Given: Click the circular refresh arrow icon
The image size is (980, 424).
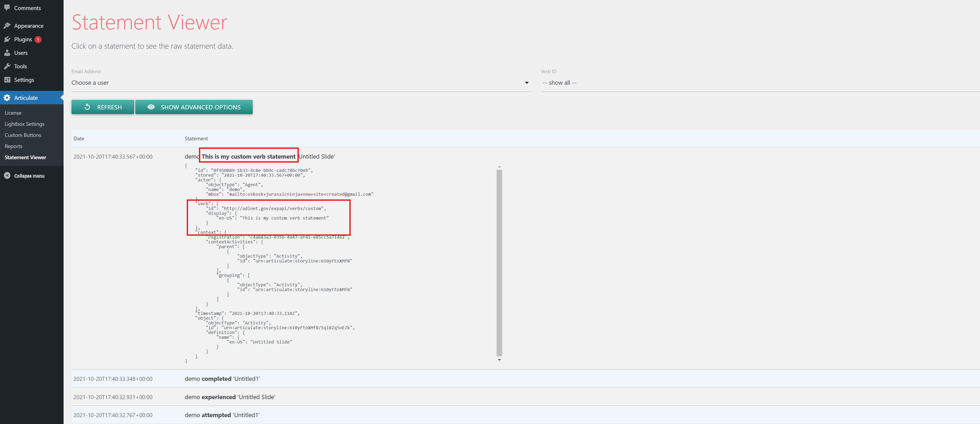Looking at the screenshot, I should click(x=87, y=107).
